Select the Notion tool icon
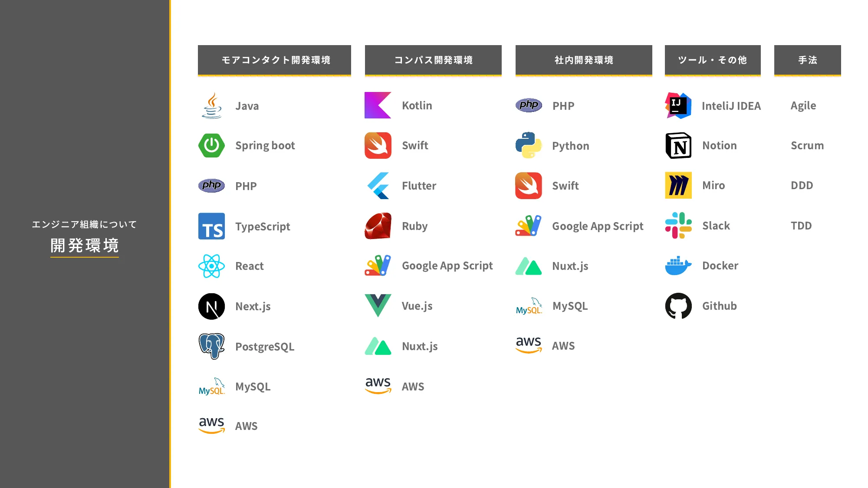The image size is (868, 488). point(678,145)
